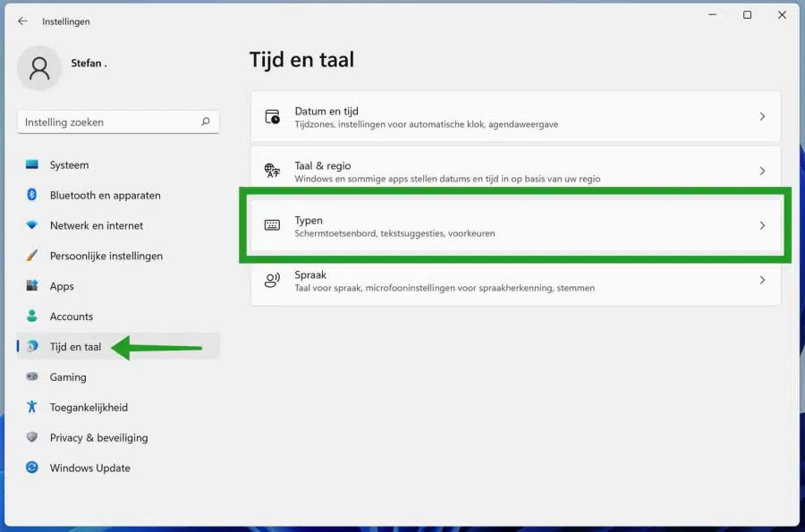Click the Spraak title text
This screenshot has width=805, height=532.
[310, 275]
